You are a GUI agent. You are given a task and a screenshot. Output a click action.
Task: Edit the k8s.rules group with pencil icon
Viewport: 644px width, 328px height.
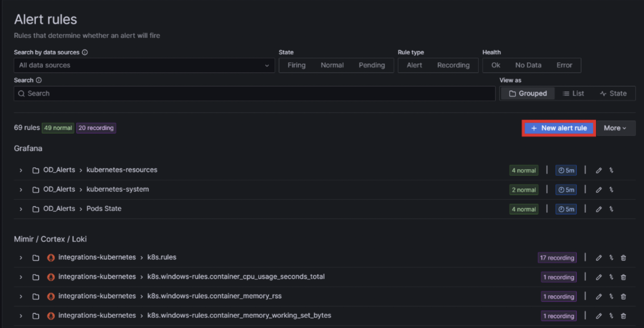click(599, 258)
